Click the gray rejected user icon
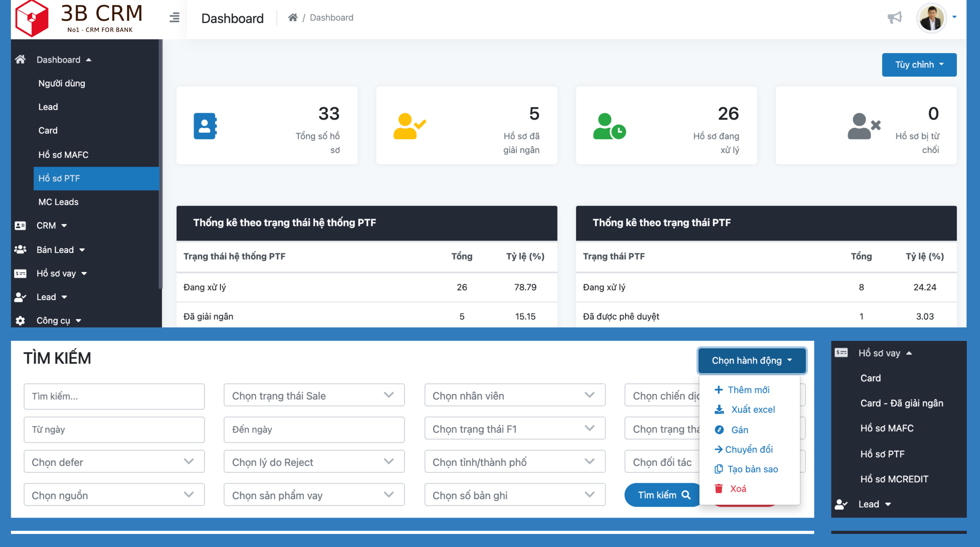 864,126
